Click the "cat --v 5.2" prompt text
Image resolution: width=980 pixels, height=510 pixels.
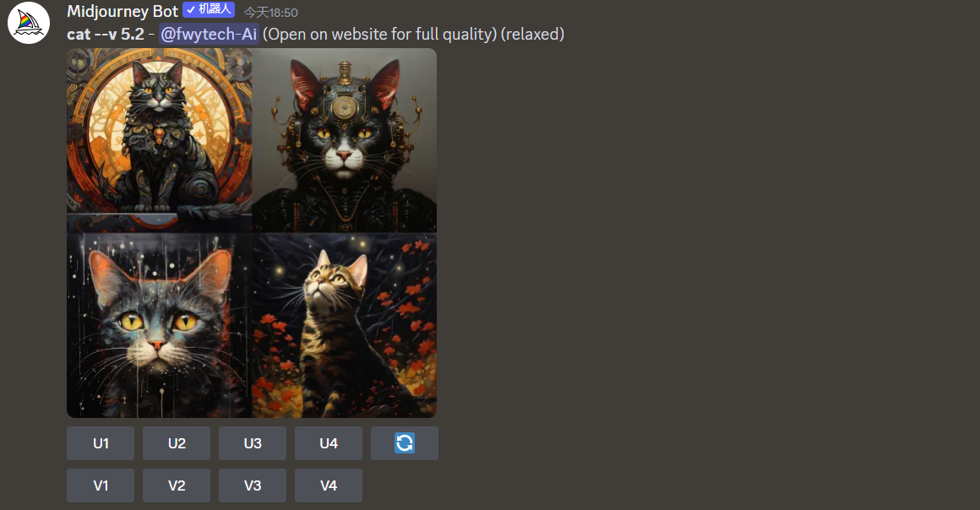[x=106, y=34]
